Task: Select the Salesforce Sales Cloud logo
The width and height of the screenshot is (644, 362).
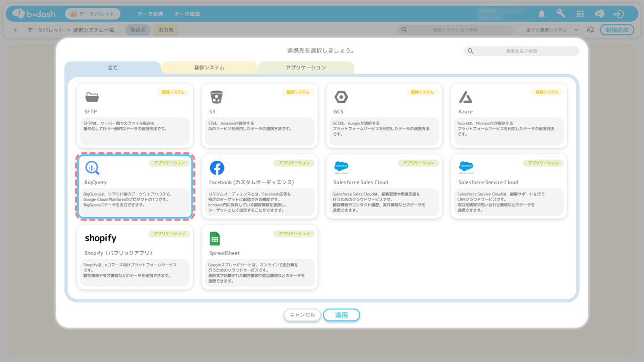Action: (x=341, y=168)
